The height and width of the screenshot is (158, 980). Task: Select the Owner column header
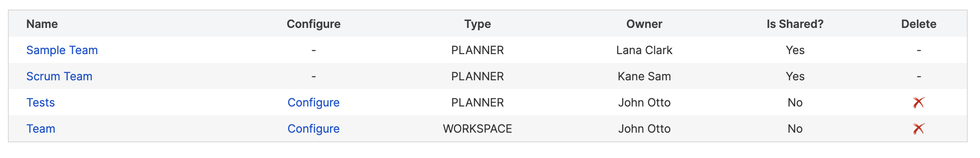click(644, 24)
